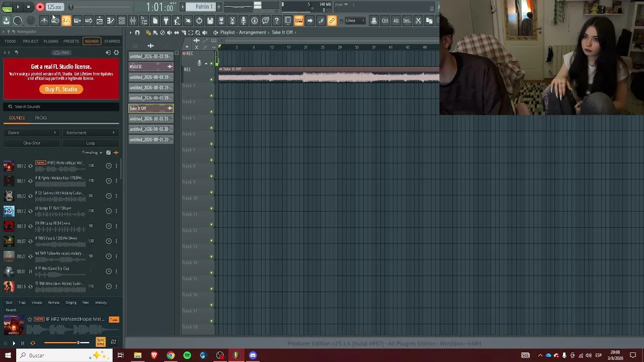Adjust the preview volume slider
The image size is (644, 362).
coord(67,343)
